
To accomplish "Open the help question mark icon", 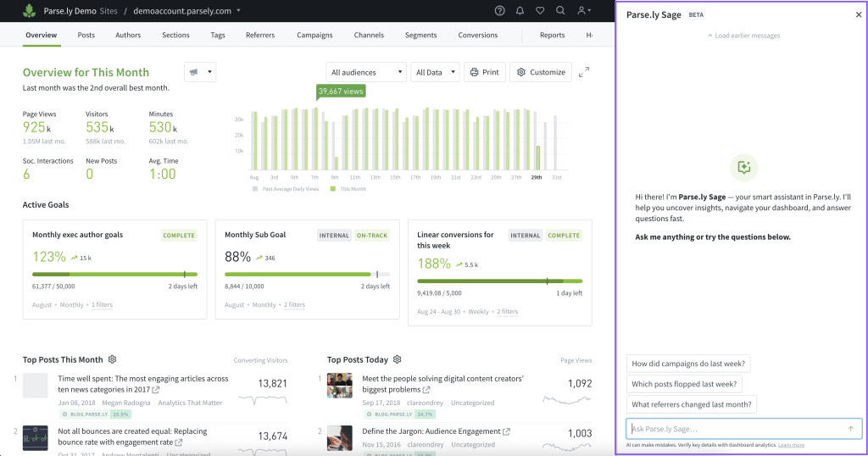I will [499, 11].
